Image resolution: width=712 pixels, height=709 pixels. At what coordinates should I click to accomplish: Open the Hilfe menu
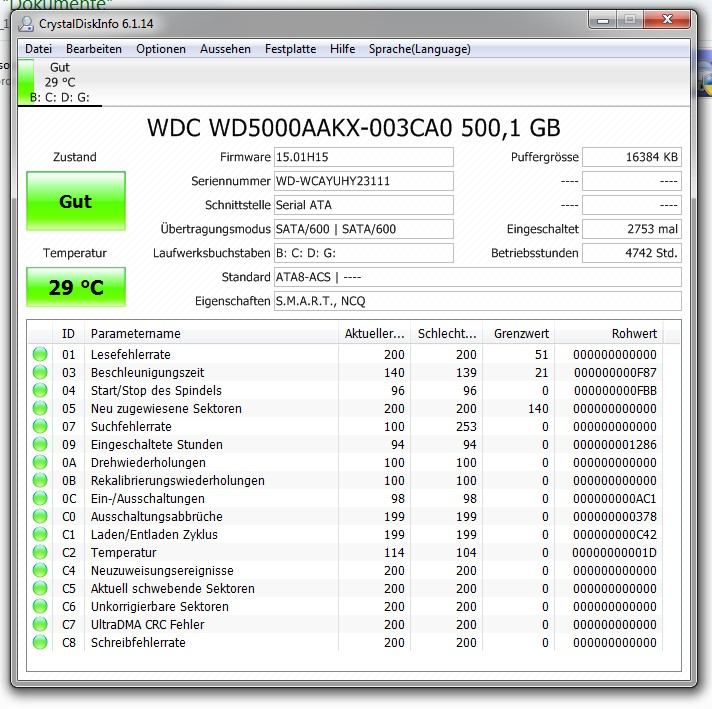point(343,49)
